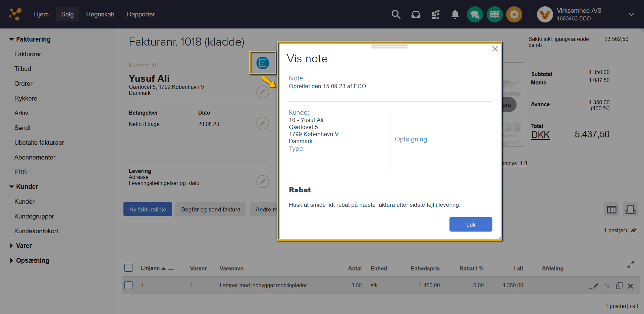The image size is (644, 314).
Task: Go to the Rapporter menu
Action: point(141,14)
